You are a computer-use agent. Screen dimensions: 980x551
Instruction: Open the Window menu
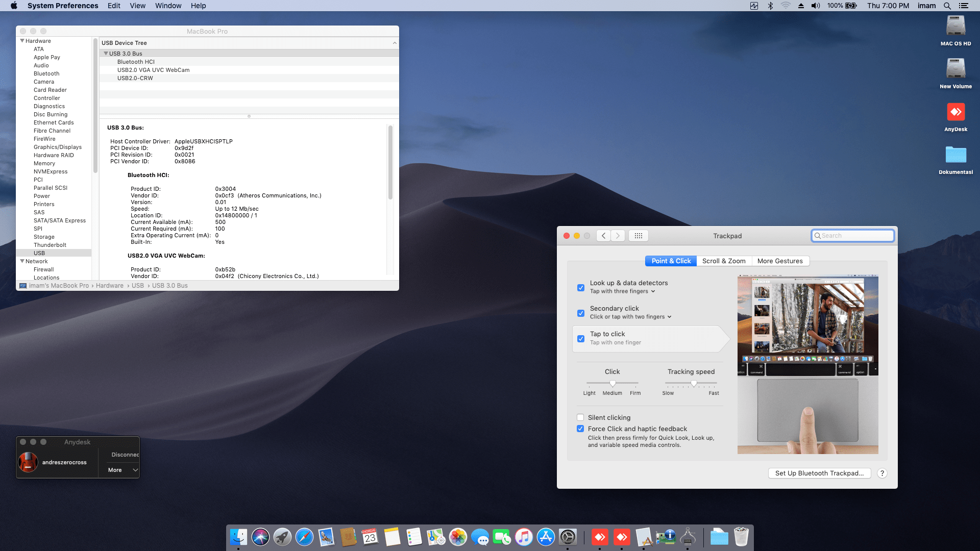[x=168, y=6]
